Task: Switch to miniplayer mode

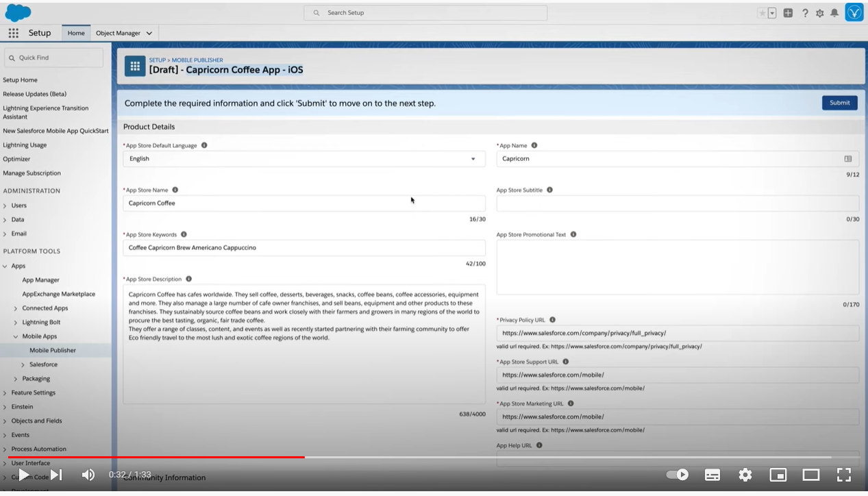Action: [x=778, y=475]
